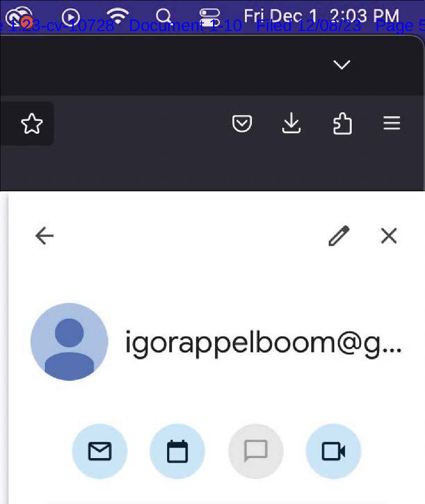Viewport: 425px width, 504px height.
Task: Open macOS Control Center toggles icon
Action: 210,16
